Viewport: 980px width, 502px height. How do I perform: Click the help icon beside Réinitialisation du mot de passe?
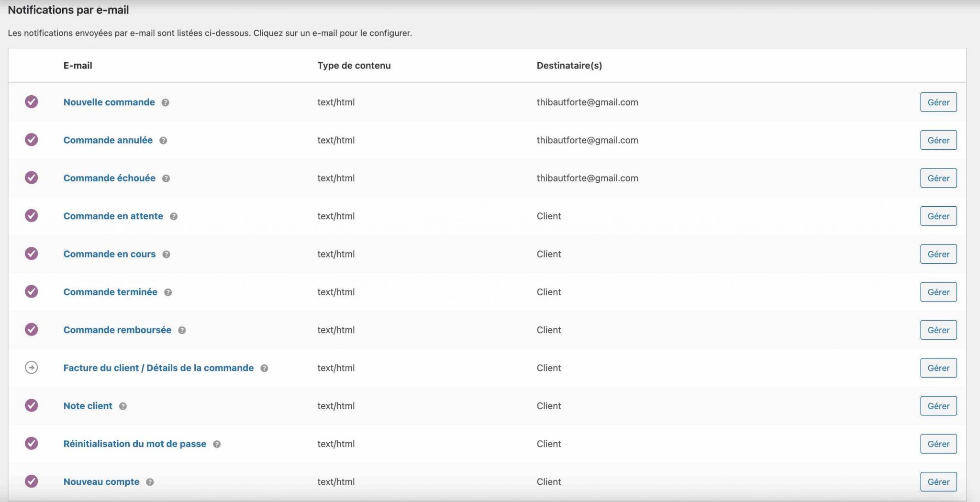[217, 444]
